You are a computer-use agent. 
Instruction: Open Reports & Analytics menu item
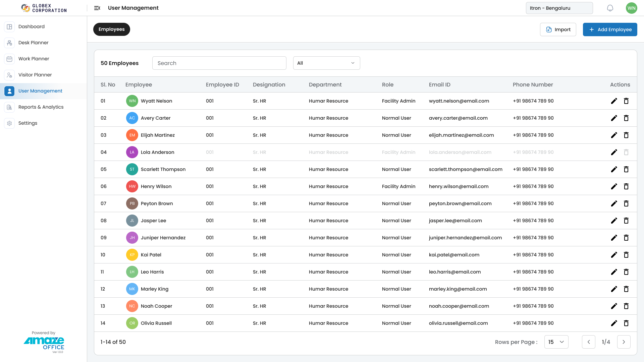tap(41, 107)
